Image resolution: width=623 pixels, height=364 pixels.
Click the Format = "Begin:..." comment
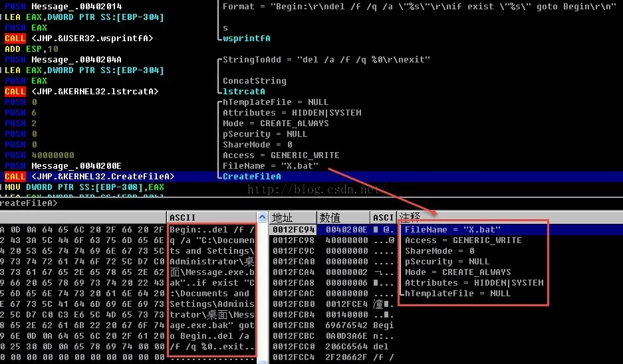click(419, 7)
